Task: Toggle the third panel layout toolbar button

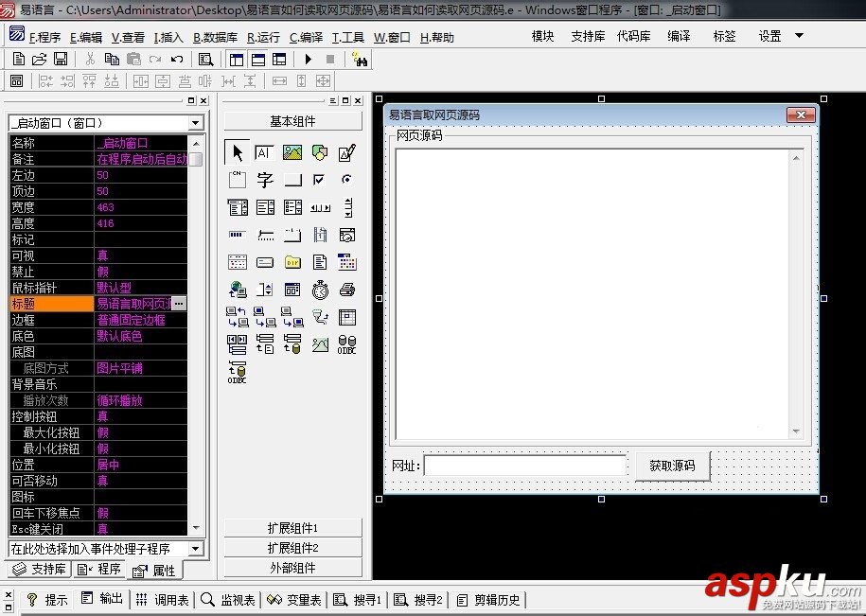Action: [x=279, y=60]
